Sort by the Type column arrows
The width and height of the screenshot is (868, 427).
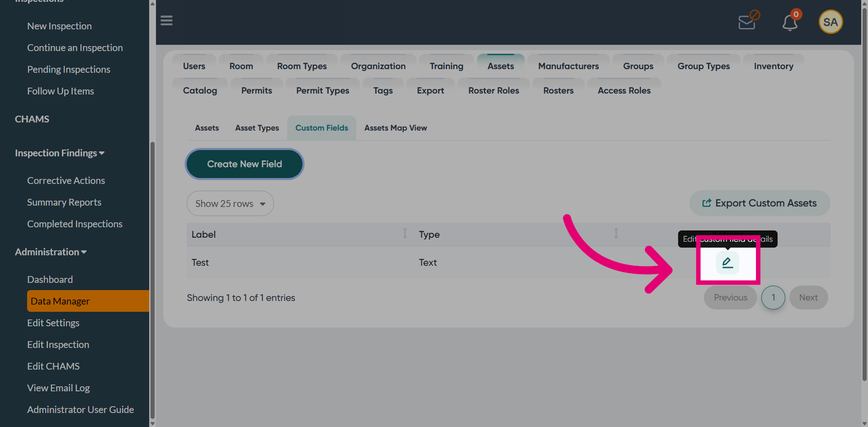point(616,234)
